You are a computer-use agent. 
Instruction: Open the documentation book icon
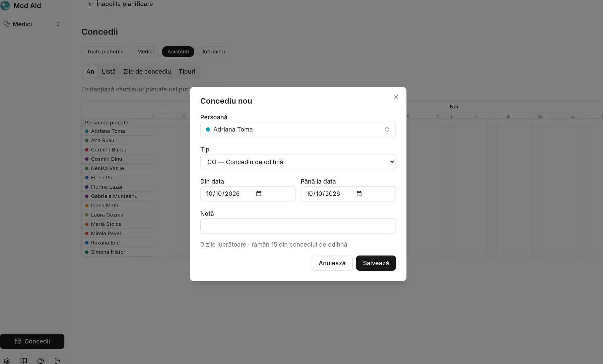[x=24, y=360]
